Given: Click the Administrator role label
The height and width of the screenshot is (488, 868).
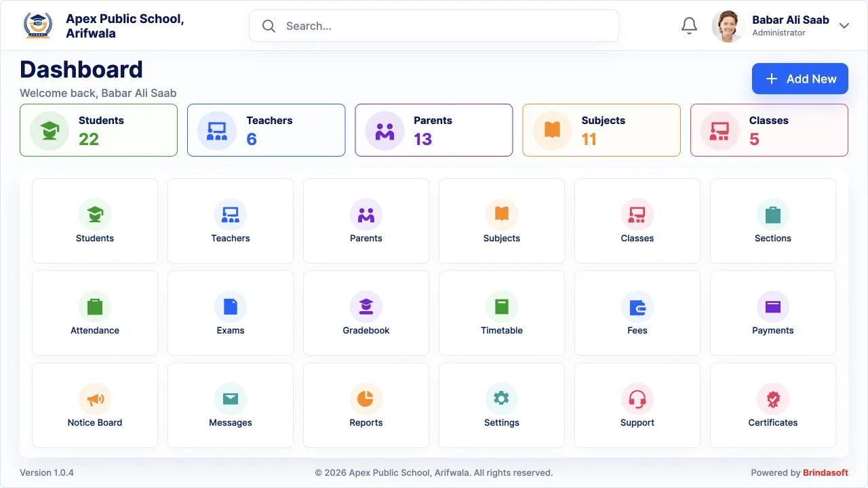Looking at the screenshot, I should tap(778, 33).
